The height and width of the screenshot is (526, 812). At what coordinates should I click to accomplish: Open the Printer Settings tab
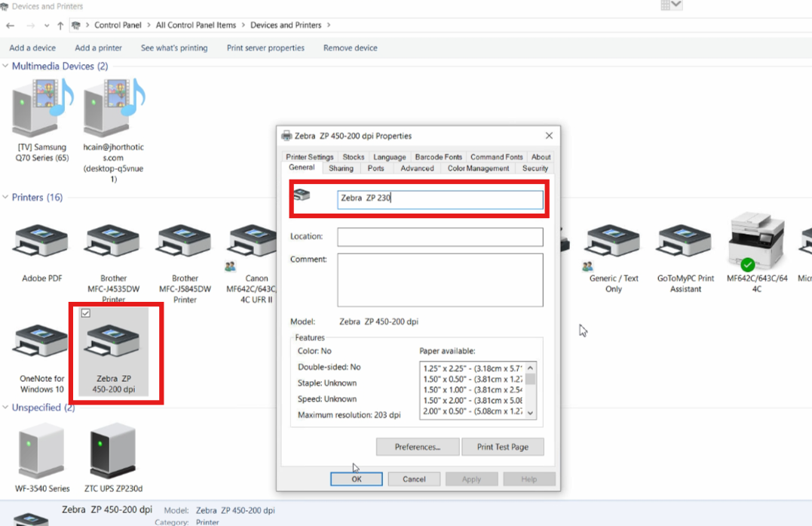pyautogui.click(x=309, y=157)
